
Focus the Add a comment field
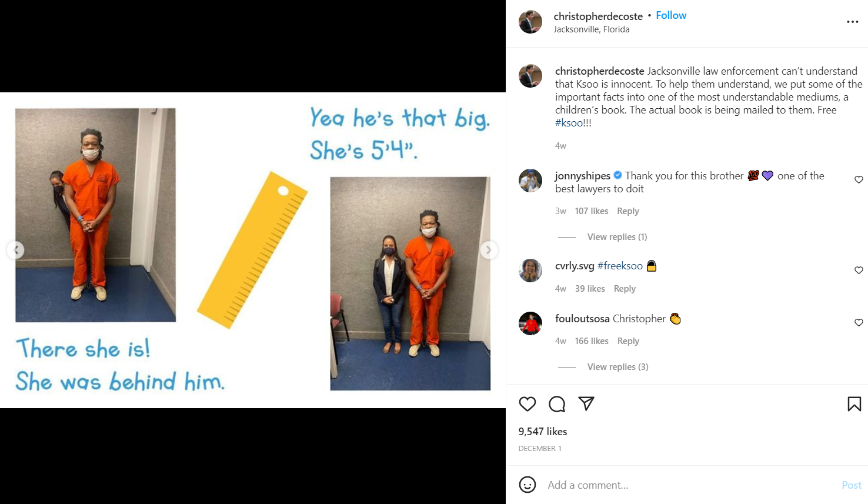pos(688,485)
